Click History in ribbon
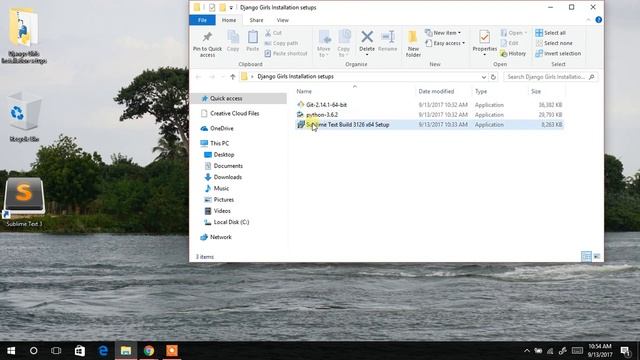Viewport: 640px width, 360px height. coord(513,53)
